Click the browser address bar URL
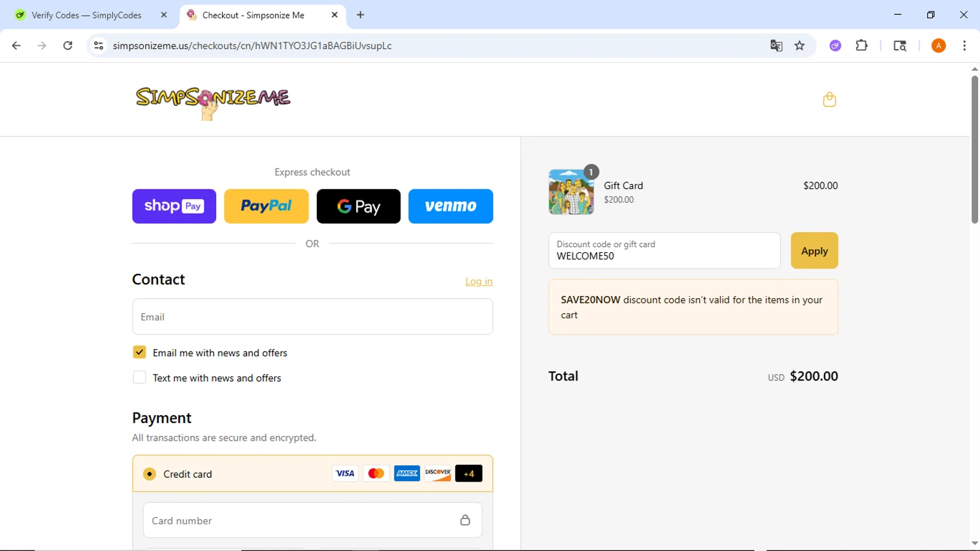Viewport: 980px width, 551px height. coord(252,46)
